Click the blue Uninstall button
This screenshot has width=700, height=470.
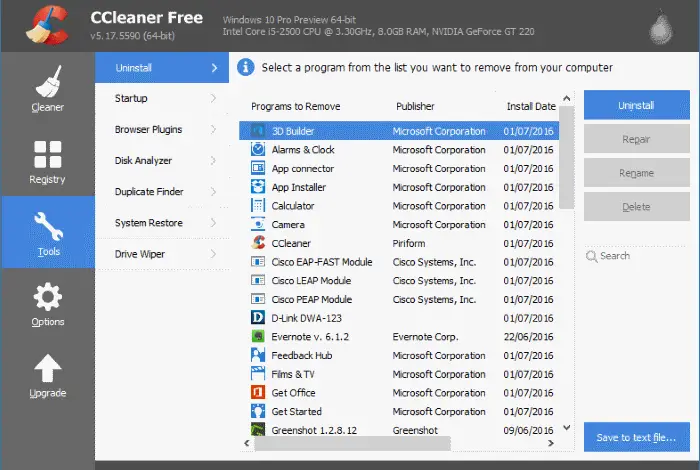coord(637,105)
